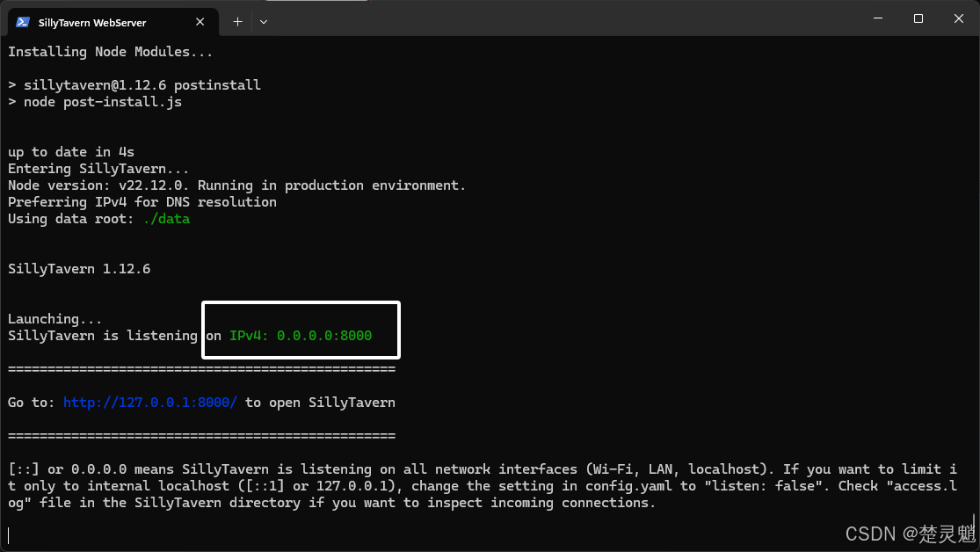Click the 'SillyTavern 1.12.6' version line

pos(79,269)
